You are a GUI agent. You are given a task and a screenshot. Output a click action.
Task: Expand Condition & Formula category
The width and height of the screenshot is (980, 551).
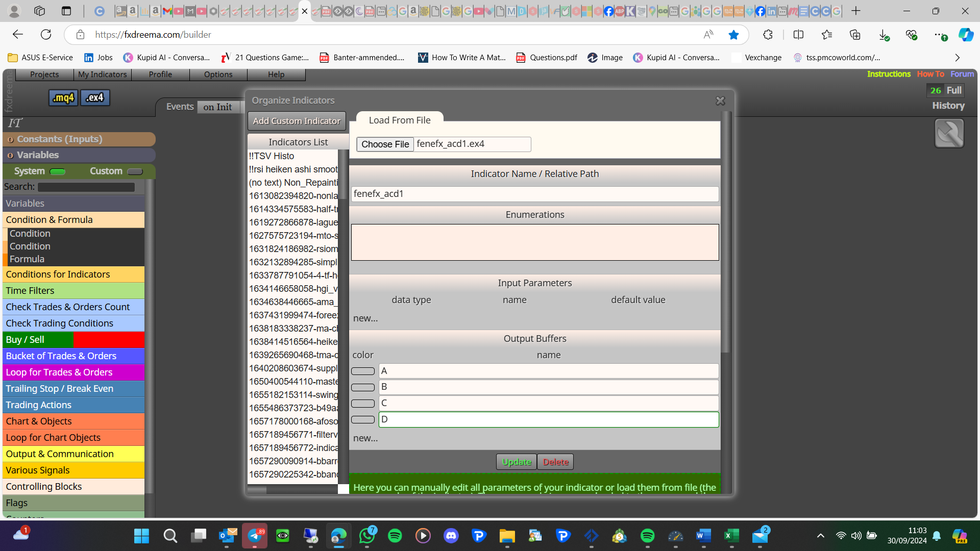[73, 220]
